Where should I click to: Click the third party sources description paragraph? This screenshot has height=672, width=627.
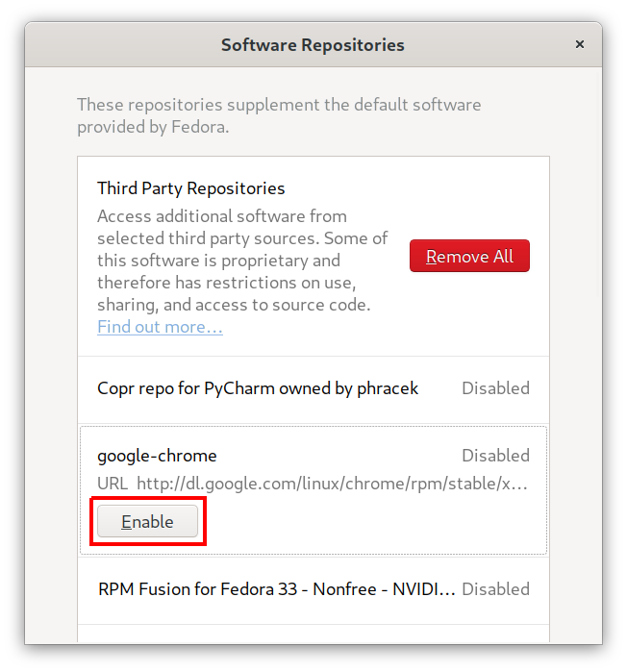(x=242, y=260)
